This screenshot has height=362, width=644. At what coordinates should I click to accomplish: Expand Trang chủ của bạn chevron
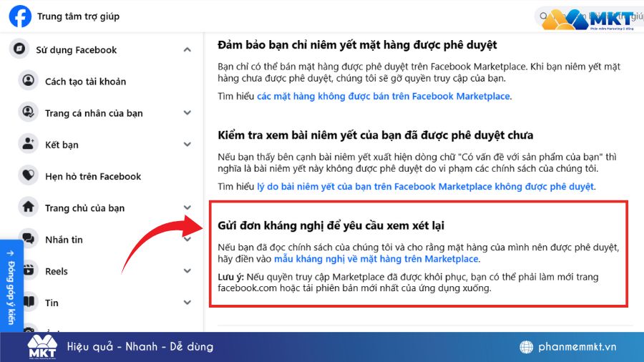(187, 207)
